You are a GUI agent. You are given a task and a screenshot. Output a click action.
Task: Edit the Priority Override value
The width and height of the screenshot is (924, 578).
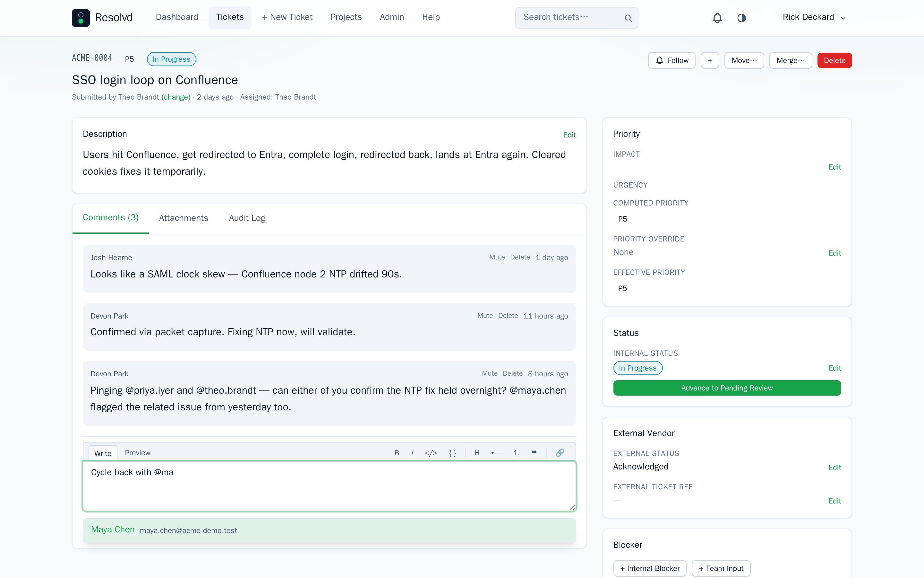tap(834, 253)
